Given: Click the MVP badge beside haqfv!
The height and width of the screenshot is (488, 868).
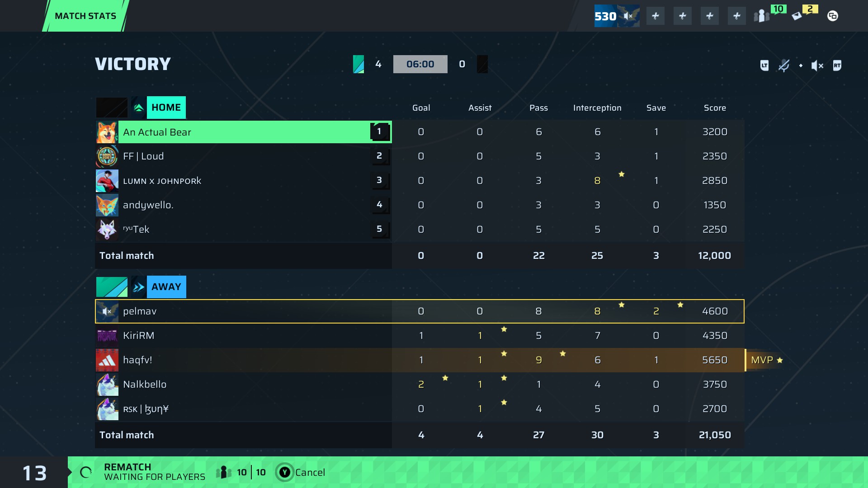Looking at the screenshot, I should pyautogui.click(x=766, y=360).
